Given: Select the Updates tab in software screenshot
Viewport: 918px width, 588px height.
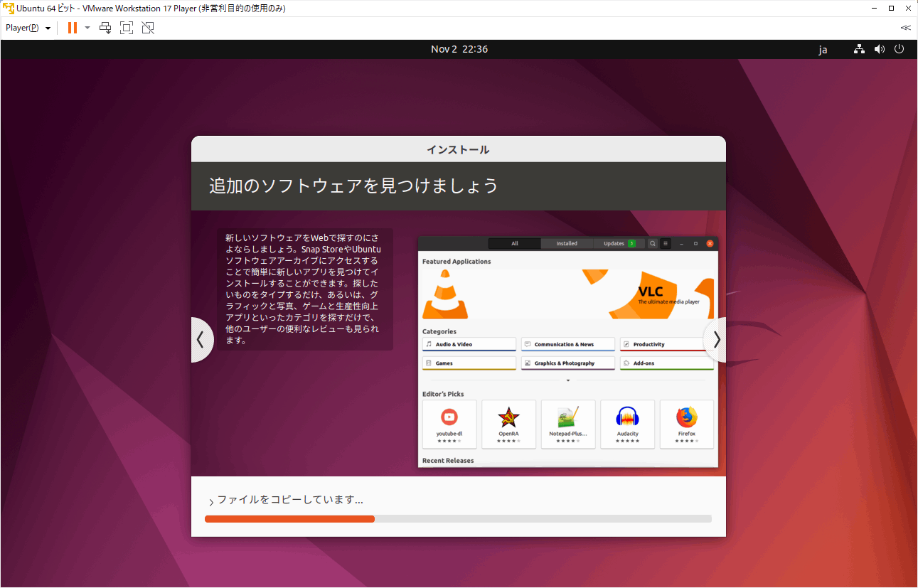Looking at the screenshot, I should coord(619,243).
